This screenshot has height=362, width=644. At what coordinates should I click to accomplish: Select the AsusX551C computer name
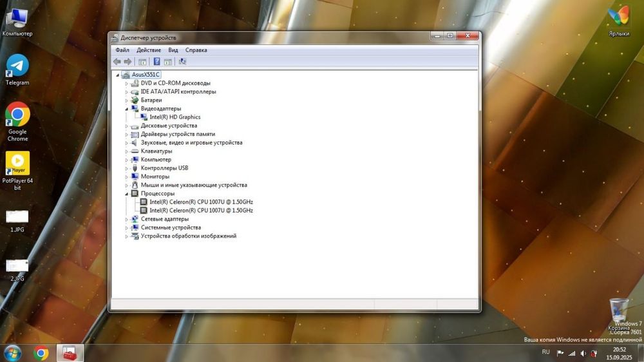pos(146,74)
